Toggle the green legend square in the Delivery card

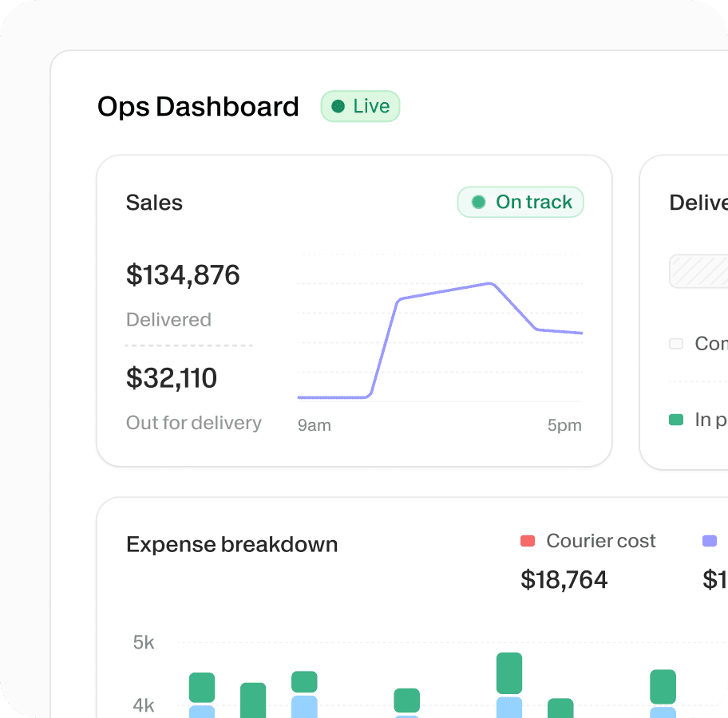point(676,420)
